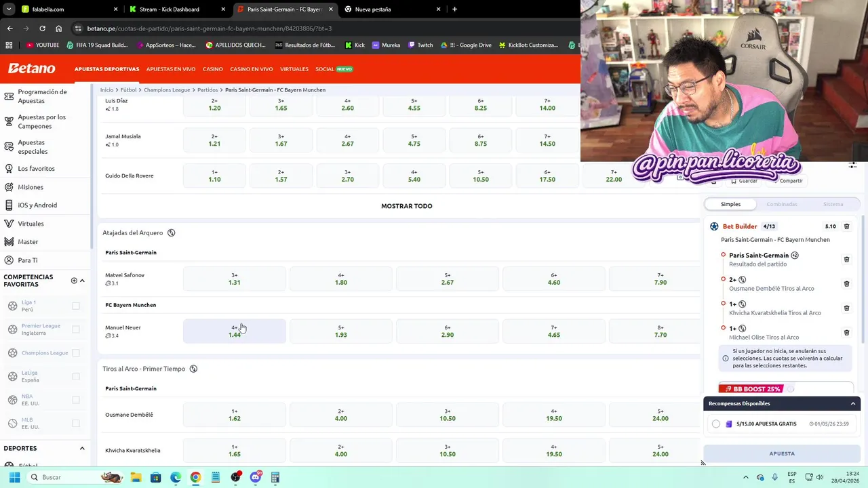
Task: Reload the browser page
Action: pyautogui.click(x=42, y=28)
